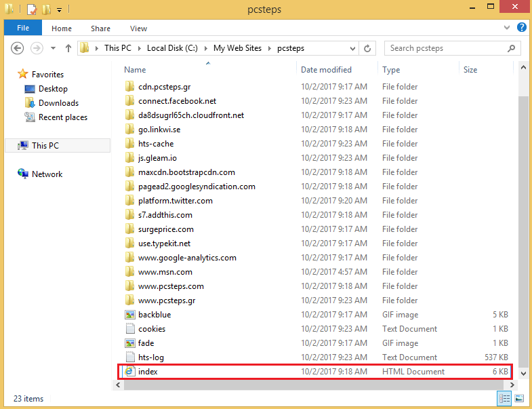Select the platform.twitter.com folder icon
The image size is (532, 409).
129,201
